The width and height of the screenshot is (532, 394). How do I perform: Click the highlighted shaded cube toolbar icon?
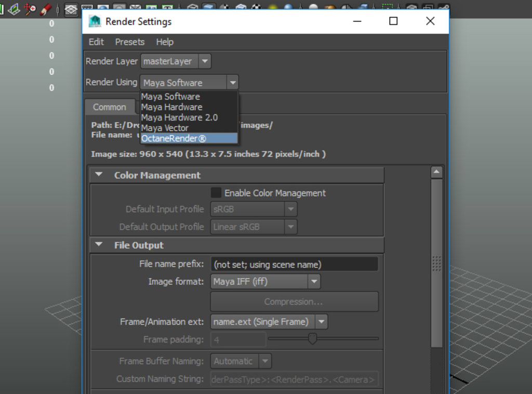tap(209, 7)
